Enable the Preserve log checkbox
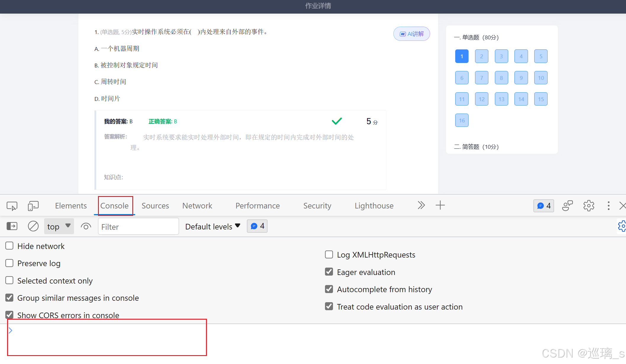Image resolution: width=626 pixels, height=364 pixels. [9, 263]
